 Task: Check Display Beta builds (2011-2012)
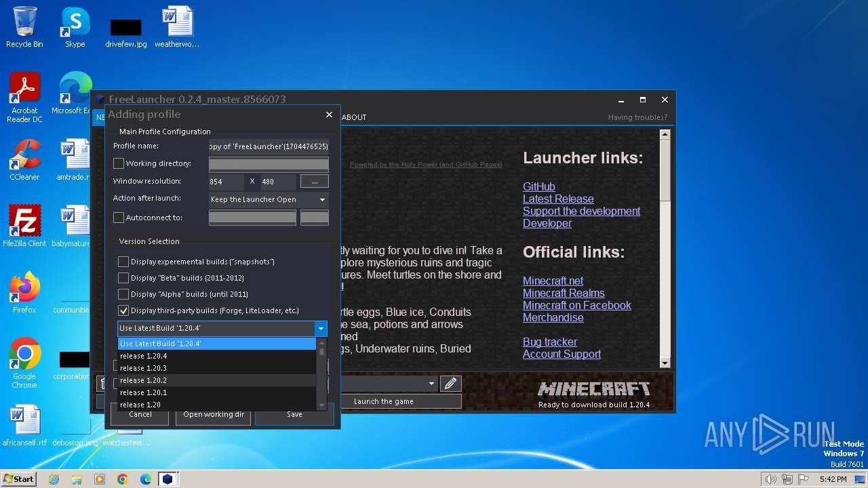[123, 278]
